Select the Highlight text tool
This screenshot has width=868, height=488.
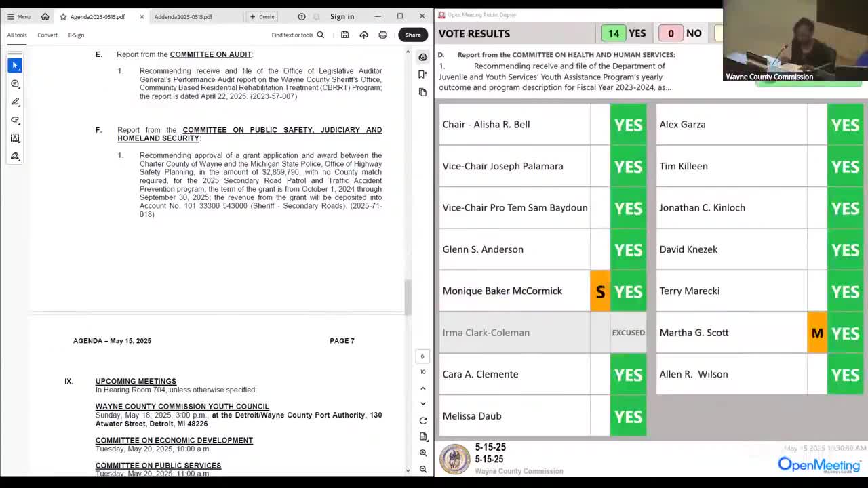point(14,102)
